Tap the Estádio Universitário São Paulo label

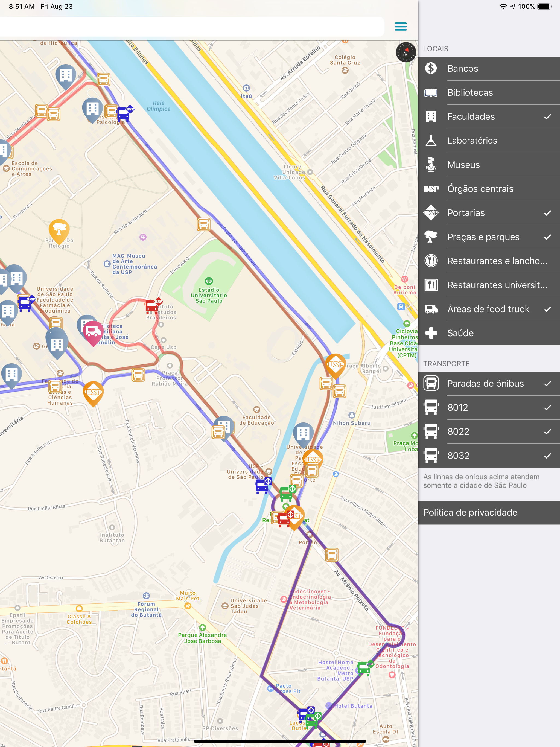click(x=209, y=295)
